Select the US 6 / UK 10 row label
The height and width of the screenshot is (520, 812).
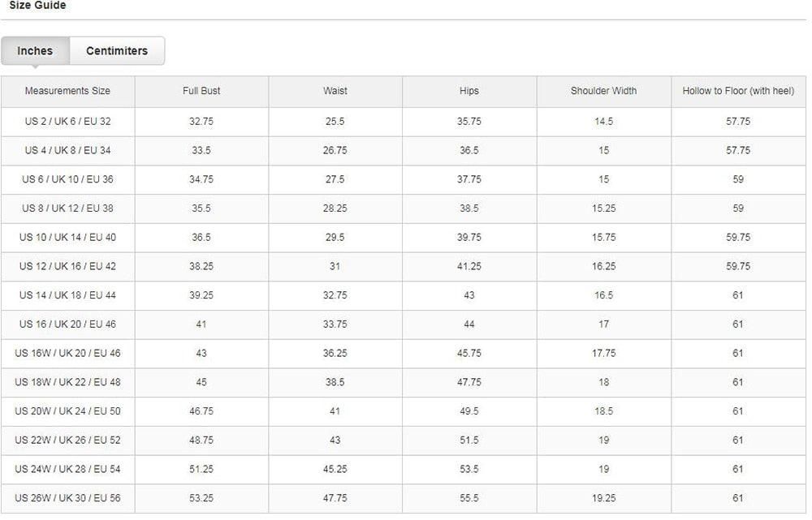(67, 179)
